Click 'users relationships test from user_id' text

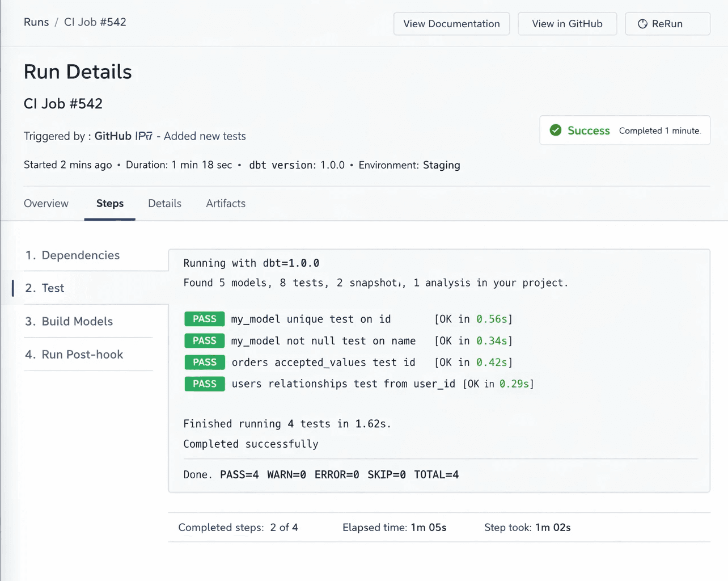tap(343, 384)
